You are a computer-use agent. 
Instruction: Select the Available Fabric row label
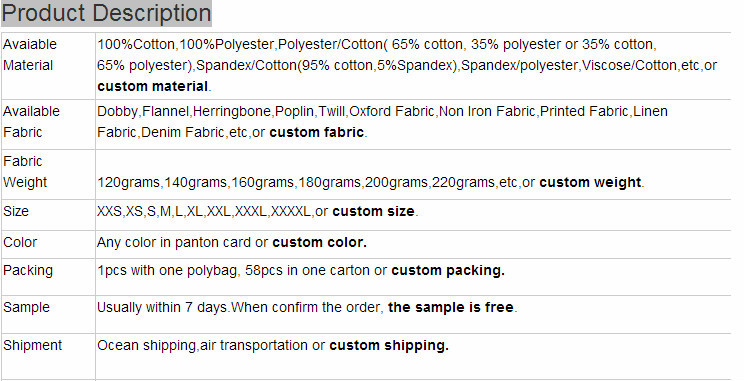[x=31, y=121]
